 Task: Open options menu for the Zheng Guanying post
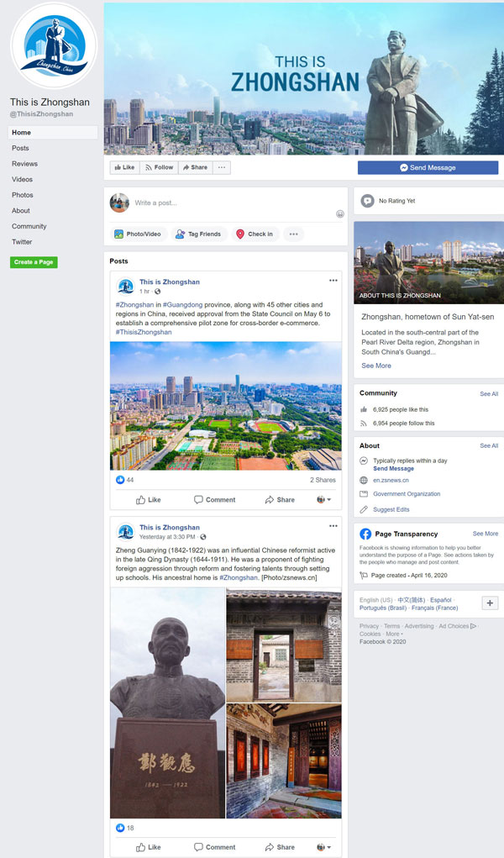pyautogui.click(x=333, y=526)
